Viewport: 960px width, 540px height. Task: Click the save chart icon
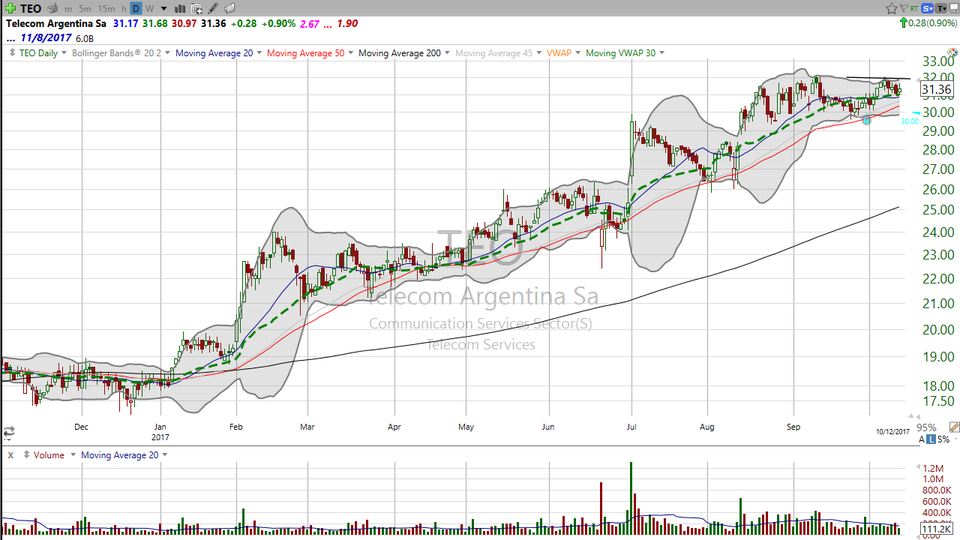point(954,9)
